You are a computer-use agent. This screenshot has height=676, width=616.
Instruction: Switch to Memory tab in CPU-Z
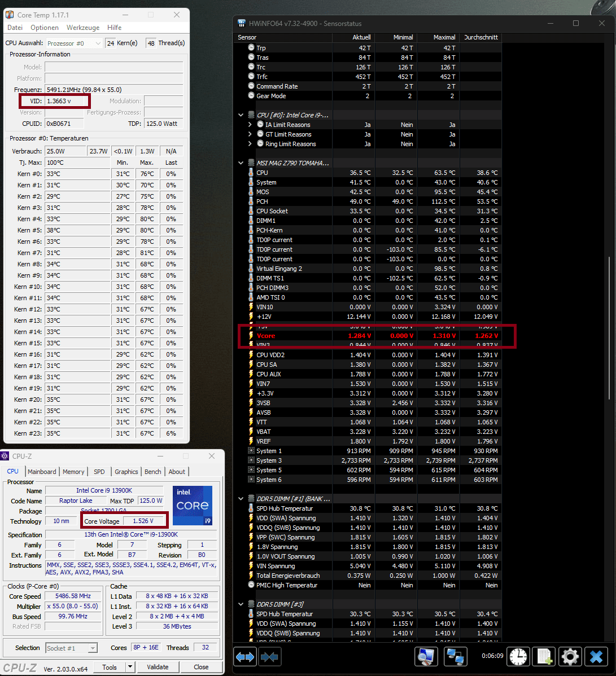(73, 472)
